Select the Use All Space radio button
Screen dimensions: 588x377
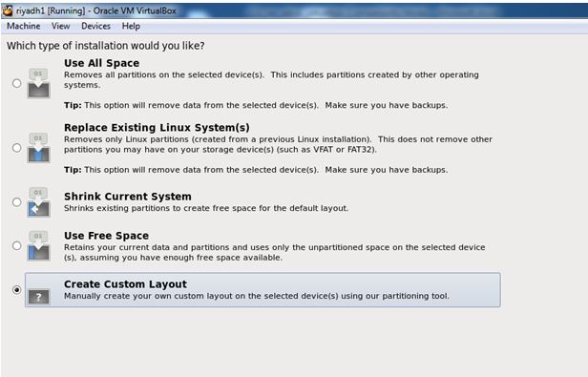[x=16, y=83]
